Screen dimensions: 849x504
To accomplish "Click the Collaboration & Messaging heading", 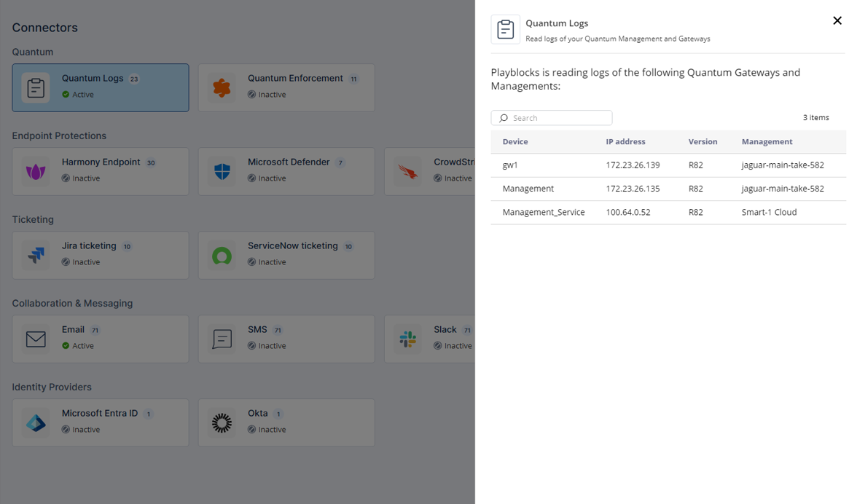I will (73, 303).
